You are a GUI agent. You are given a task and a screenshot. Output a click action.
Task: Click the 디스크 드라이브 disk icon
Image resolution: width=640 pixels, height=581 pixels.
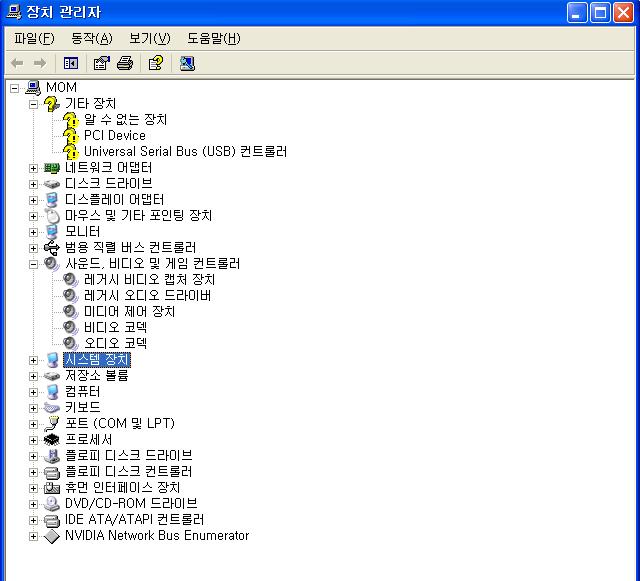pyautogui.click(x=52, y=184)
